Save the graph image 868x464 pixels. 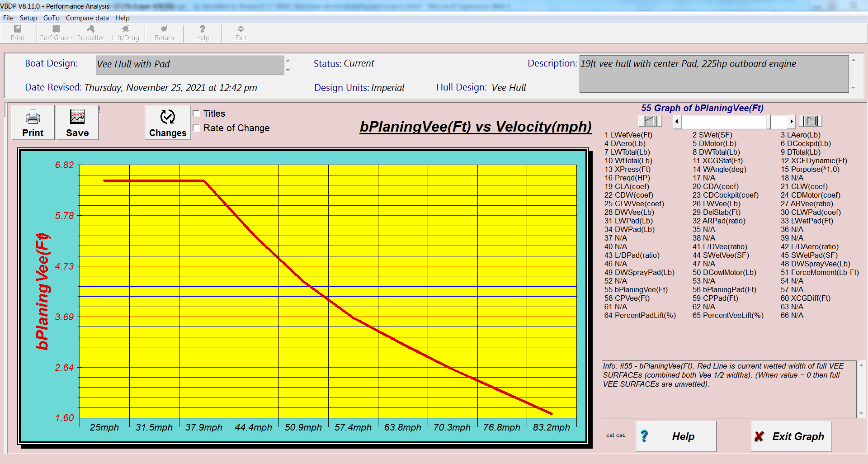tap(77, 123)
